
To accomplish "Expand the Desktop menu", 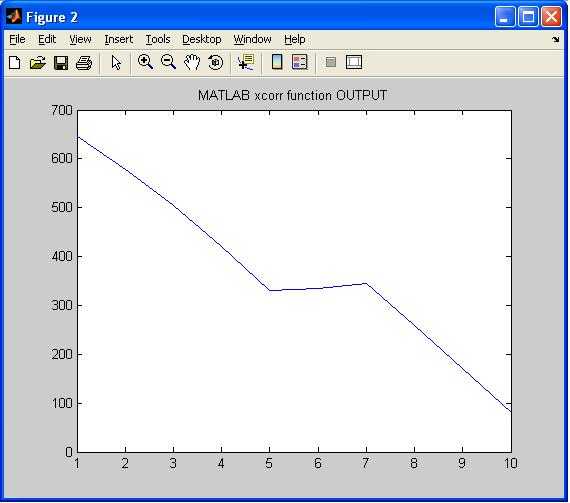I will (x=202, y=39).
